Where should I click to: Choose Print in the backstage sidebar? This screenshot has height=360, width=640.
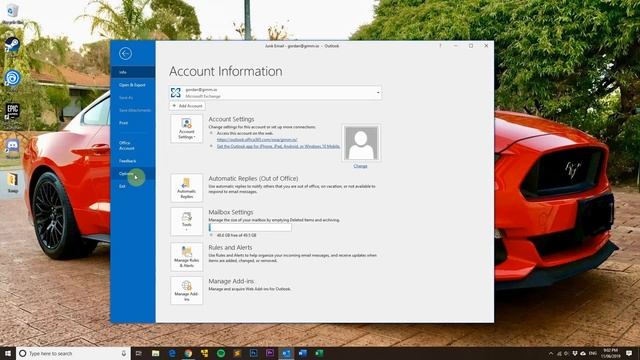pos(133,123)
